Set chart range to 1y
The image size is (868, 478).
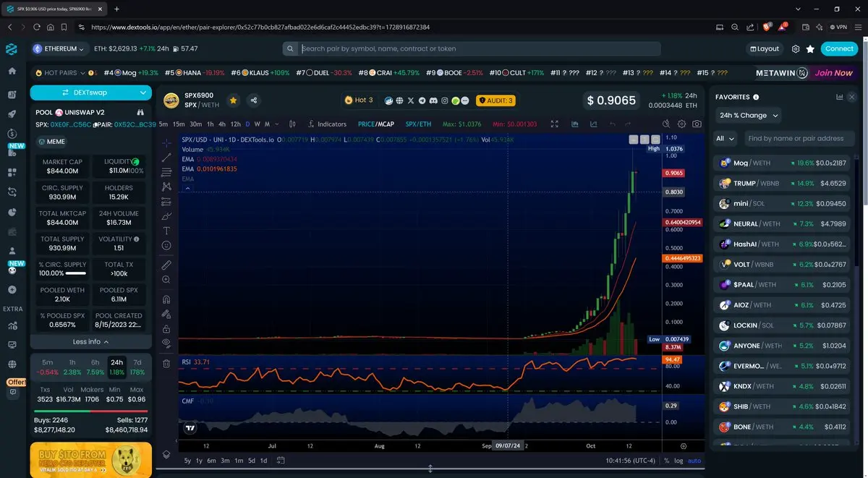(199, 461)
